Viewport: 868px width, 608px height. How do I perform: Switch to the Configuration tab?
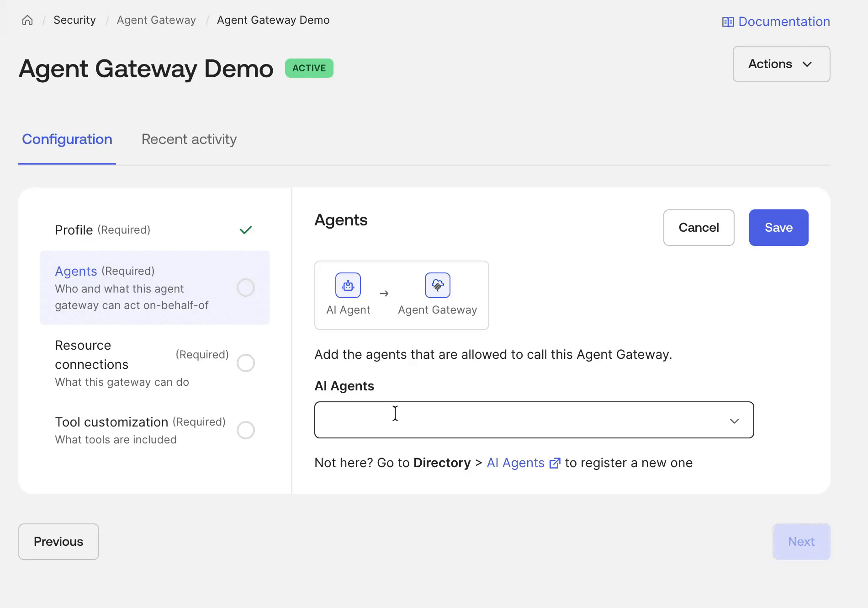pos(67,139)
